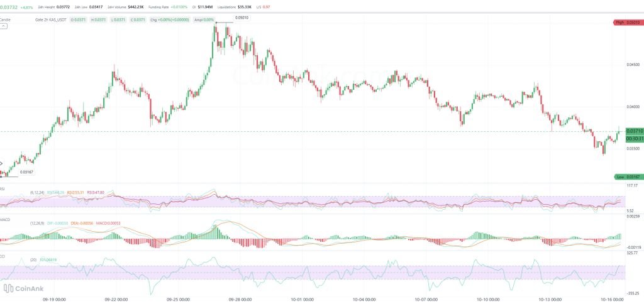The width and height of the screenshot is (644, 304).
Task: Click the current price 0.03732 at top
Action: click(x=8, y=7)
